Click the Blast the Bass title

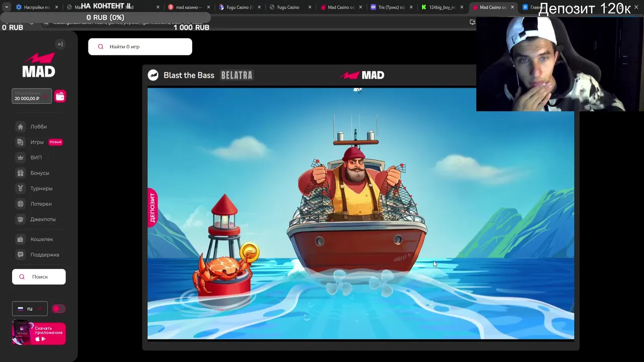189,75
